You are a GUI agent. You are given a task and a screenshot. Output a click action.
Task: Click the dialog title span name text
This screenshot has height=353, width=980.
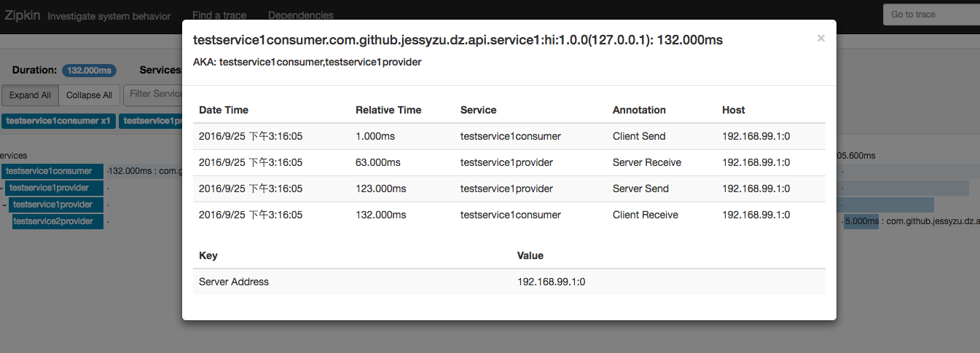click(458, 40)
